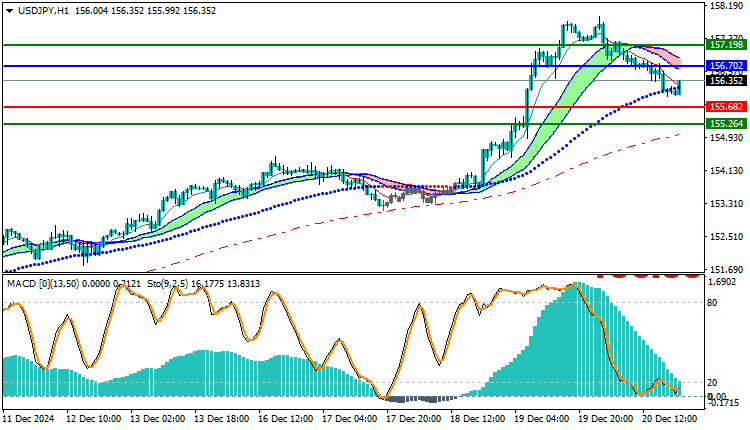Click the 16 Dec 12:00 time axis label
Image resolution: width=750 pixels, height=430 pixels.
click(286, 419)
